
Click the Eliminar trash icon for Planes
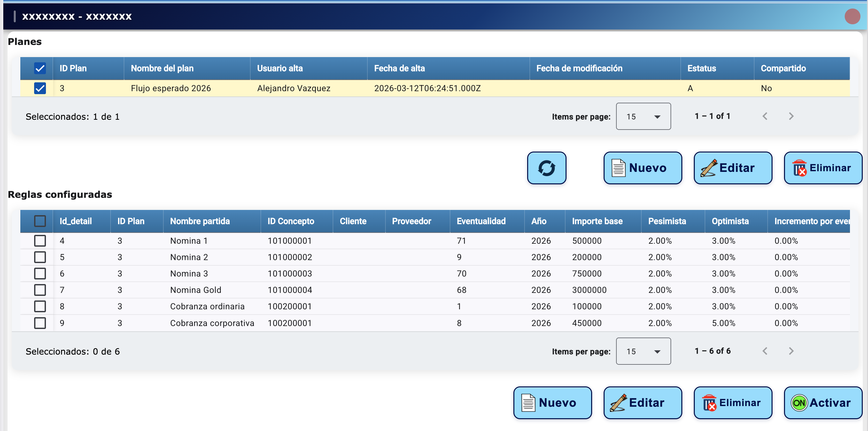(x=799, y=168)
